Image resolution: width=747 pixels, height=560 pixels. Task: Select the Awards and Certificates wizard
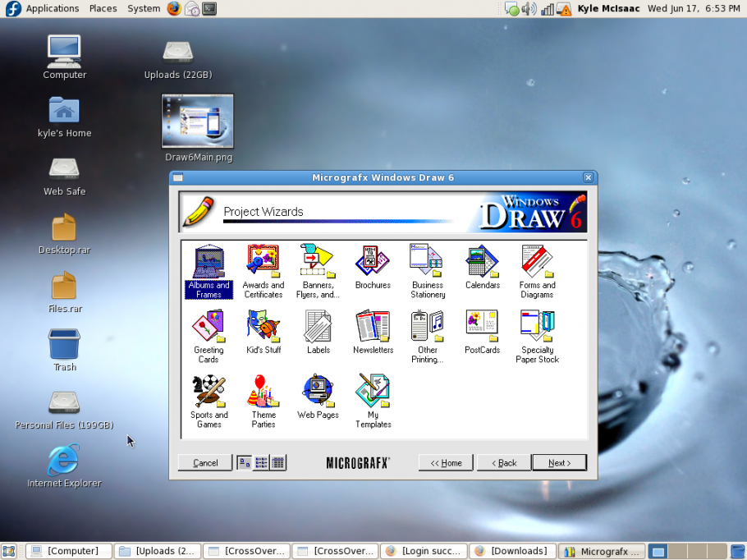[x=263, y=264]
